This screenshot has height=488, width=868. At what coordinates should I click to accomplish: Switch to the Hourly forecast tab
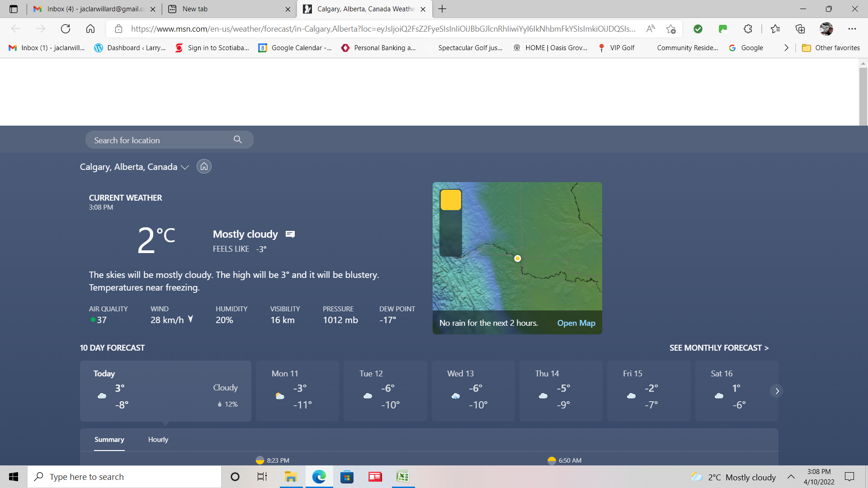tap(158, 440)
